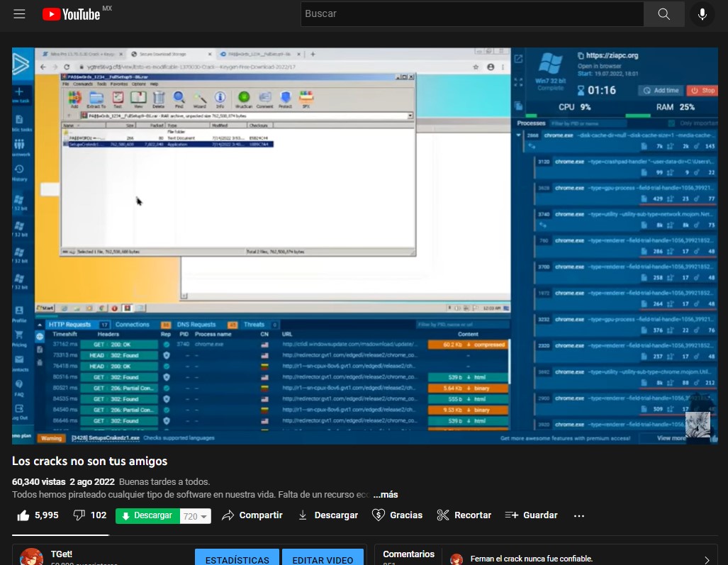Share the video via Compartir
Viewport: 728px width, 565px height.
252,515
